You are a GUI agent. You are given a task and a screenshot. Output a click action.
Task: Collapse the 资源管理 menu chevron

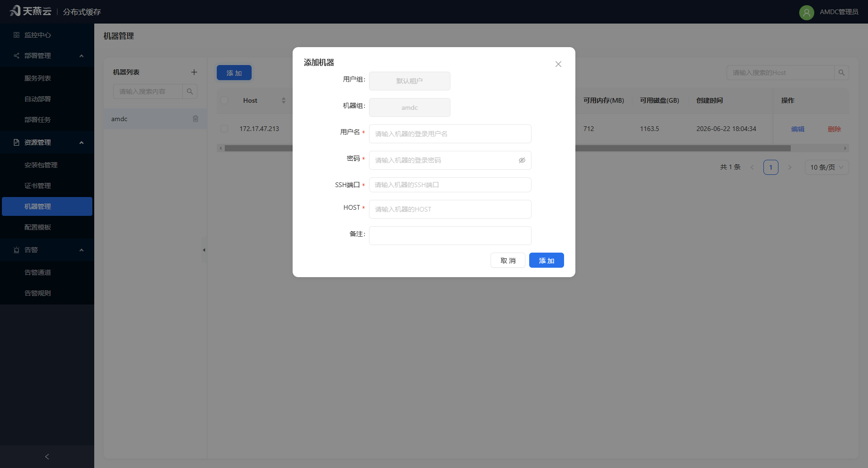82,142
